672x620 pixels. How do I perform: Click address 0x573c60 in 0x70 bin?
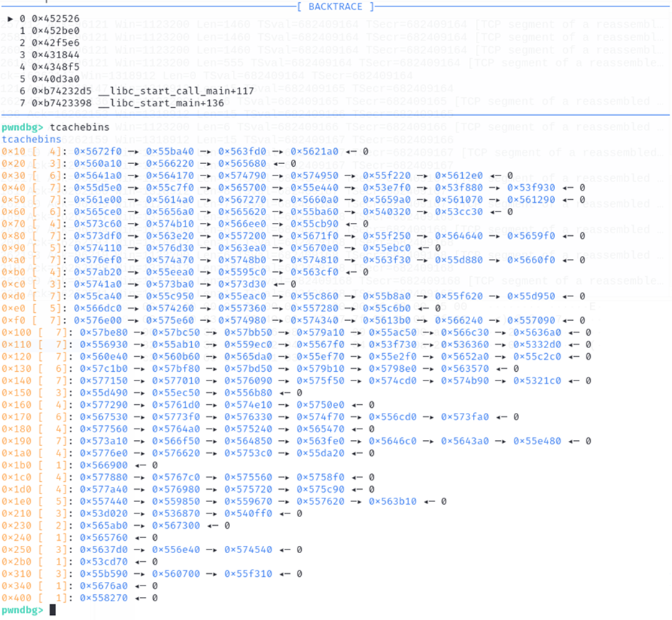click(x=98, y=224)
